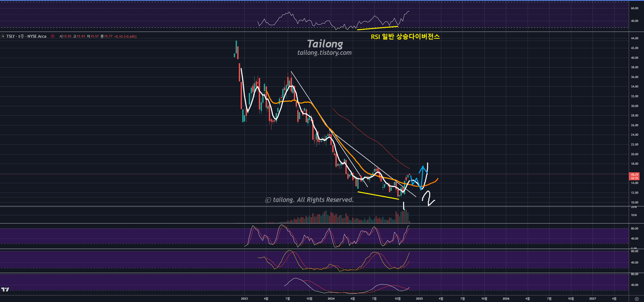644x302 pixels.
Task: Click the TradingView logo in bottom-left corner
Action: click(x=5, y=289)
